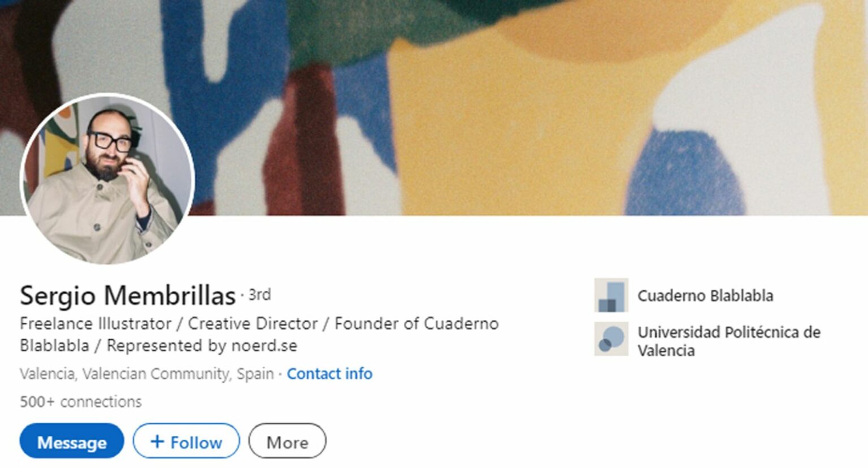Click the Cuaderno Blablabla company name
This screenshot has width=868, height=468.
point(706,295)
